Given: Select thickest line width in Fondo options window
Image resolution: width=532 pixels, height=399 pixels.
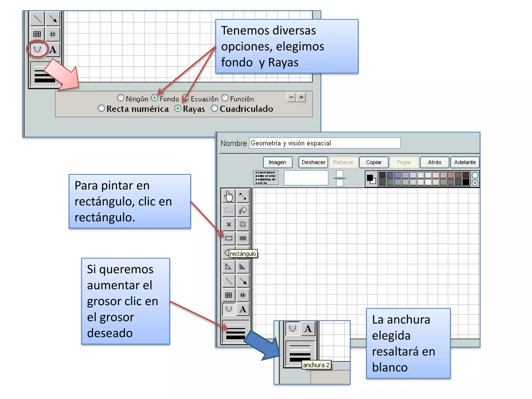Looking at the screenshot, I should pos(45,80).
